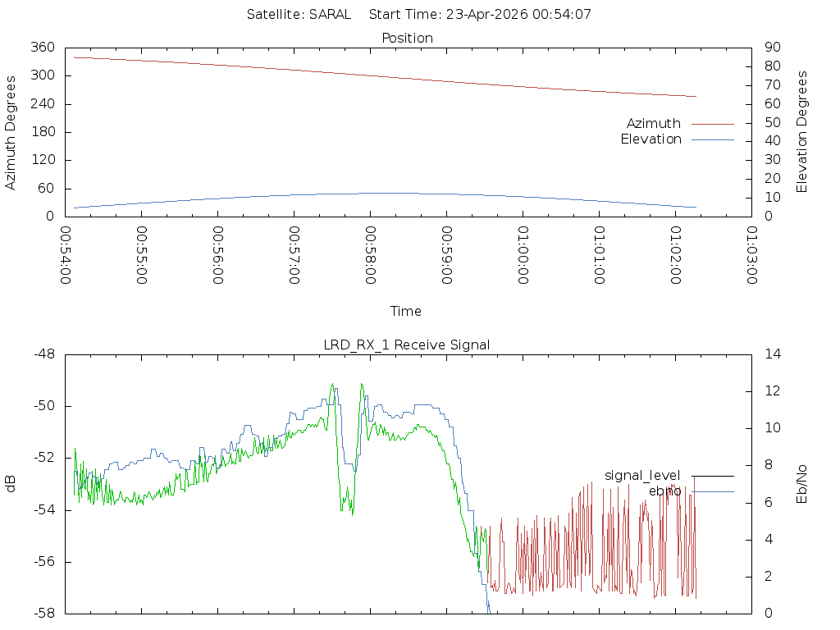
Task: Click the Eb/No axis label
Action: (802, 484)
